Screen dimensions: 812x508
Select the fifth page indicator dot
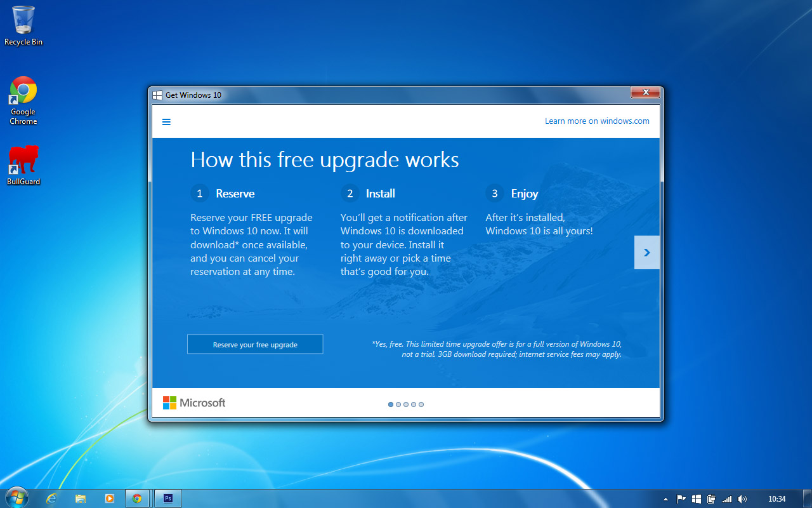[421, 404]
